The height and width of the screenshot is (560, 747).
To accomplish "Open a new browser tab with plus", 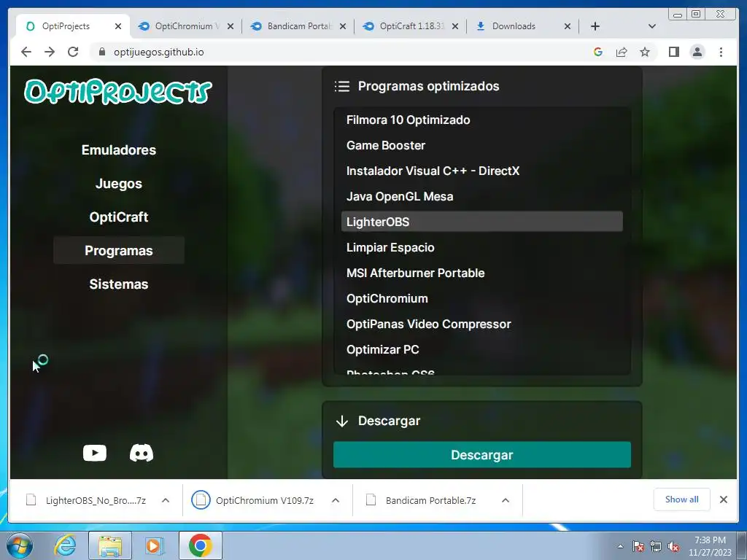I will tap(595, 26).
